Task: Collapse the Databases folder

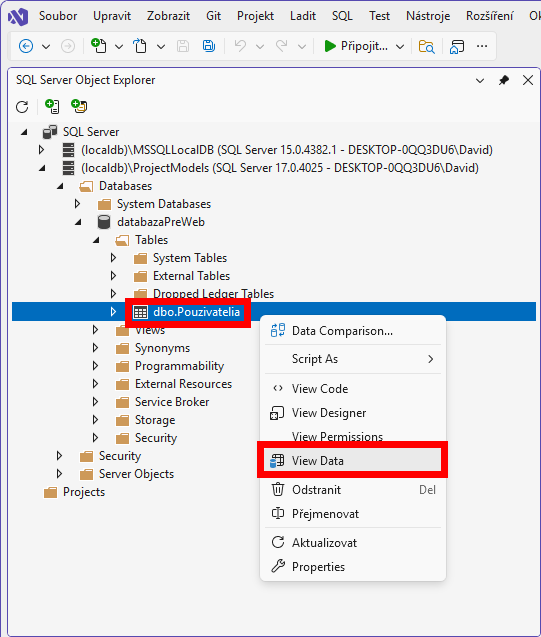Action: tap(60, 186)
